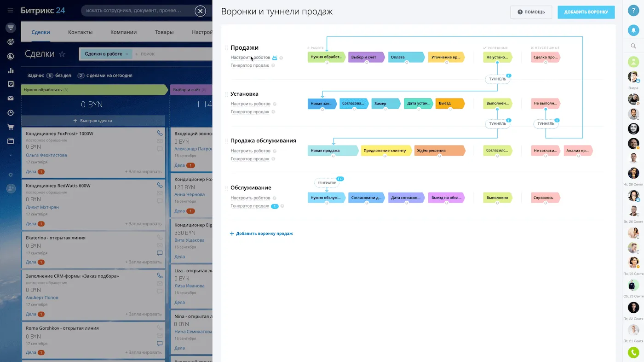The image size is (644, 362).
Task: Open the mail envelope icon in left sidebar
Action: pyautogui.click(x=10, y=99)
